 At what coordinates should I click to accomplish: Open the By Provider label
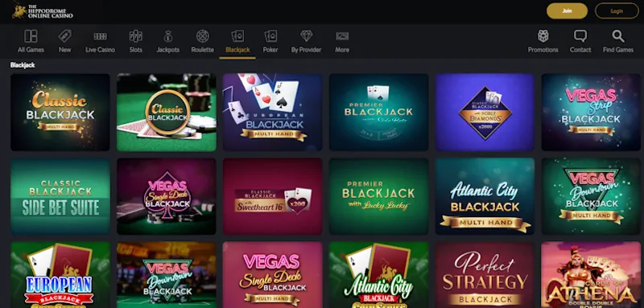(x=307, y=50)
